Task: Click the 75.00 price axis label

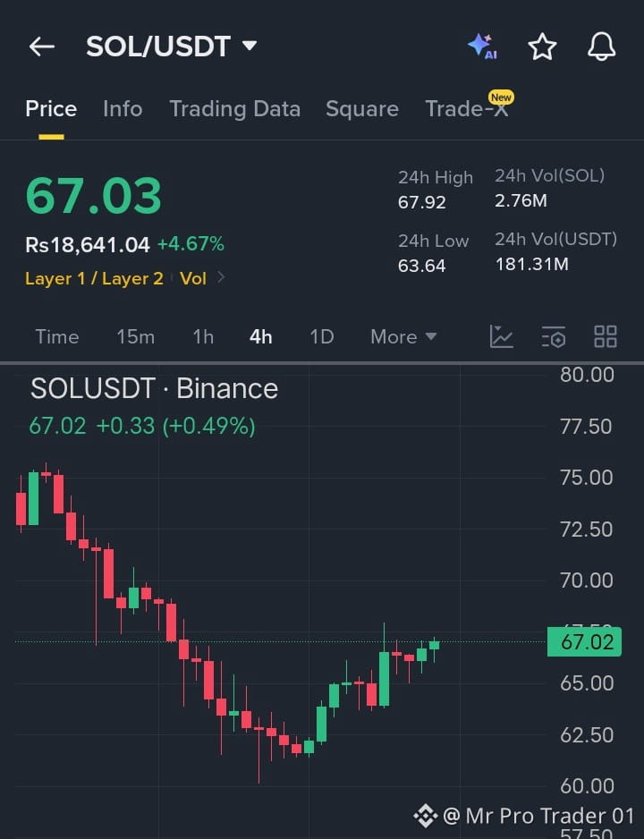Action: 587,478
